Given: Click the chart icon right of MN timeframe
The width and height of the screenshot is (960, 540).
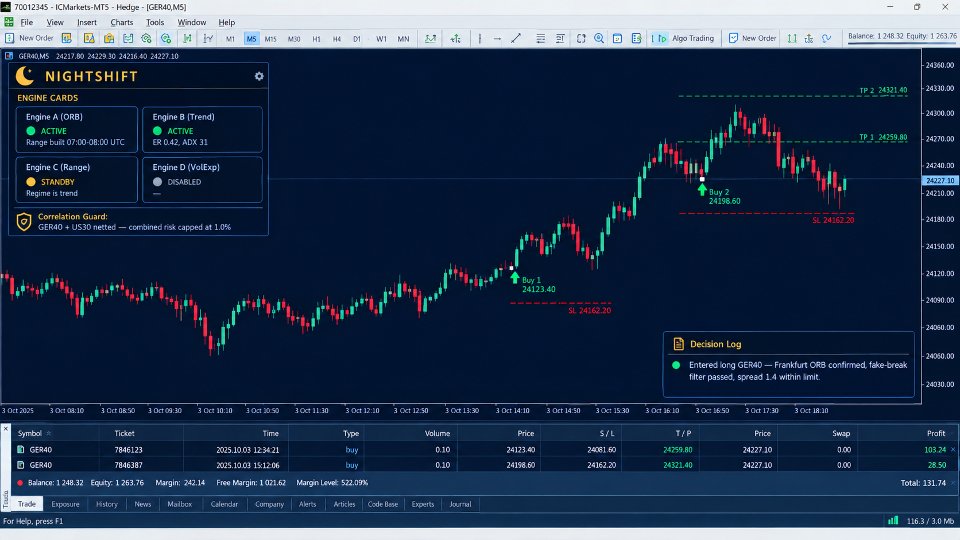Looking at the screenshot, I should (x=430, y=38).
